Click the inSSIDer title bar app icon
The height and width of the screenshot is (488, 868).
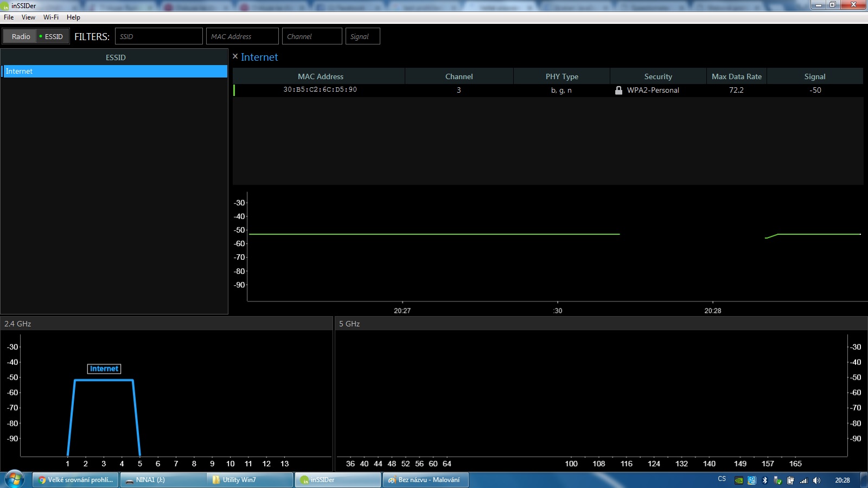pyautogui.click(x=5, y=6)
